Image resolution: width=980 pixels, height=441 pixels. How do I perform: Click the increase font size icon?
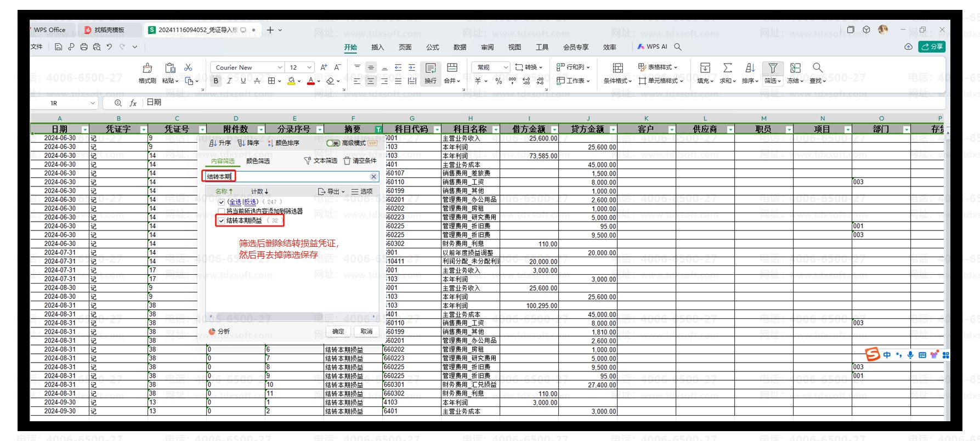tap(324, 67)
